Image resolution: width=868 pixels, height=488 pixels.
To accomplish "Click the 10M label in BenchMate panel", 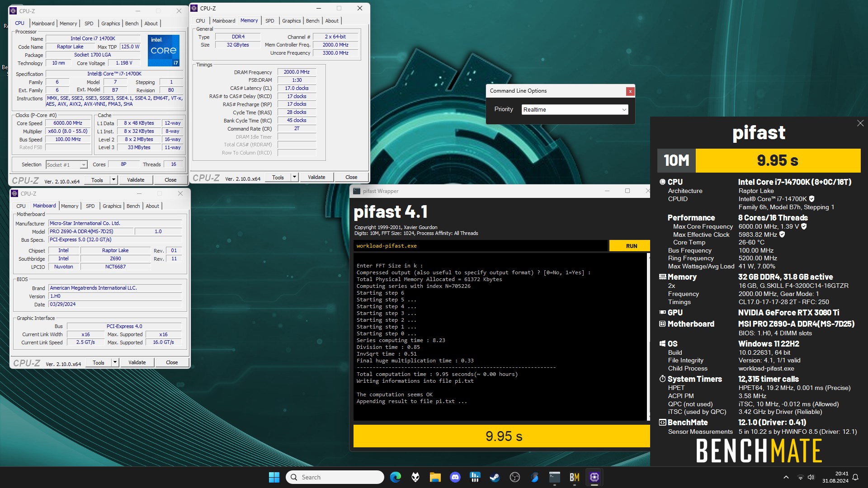I will click(x=676, y=160).
